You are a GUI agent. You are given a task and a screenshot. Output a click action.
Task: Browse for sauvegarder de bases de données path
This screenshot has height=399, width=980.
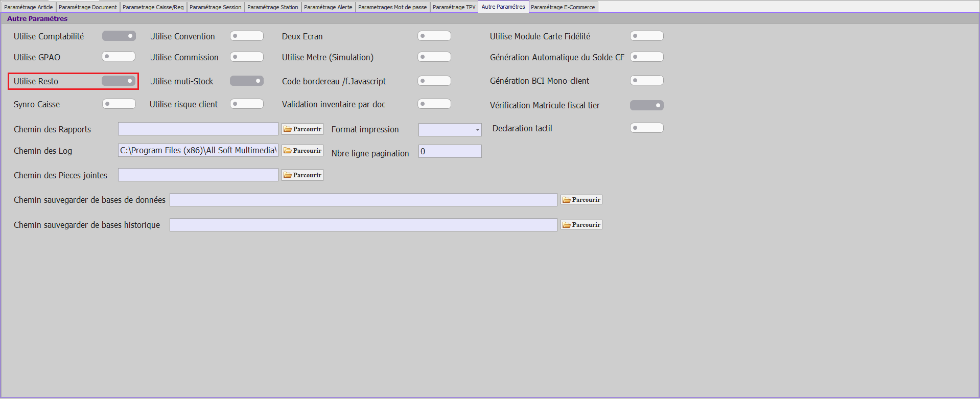tap(581, 200)
